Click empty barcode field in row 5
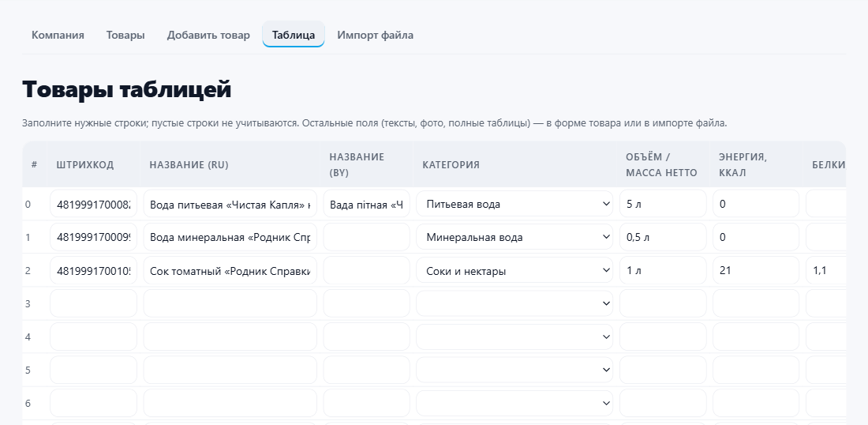 point(94,370)
